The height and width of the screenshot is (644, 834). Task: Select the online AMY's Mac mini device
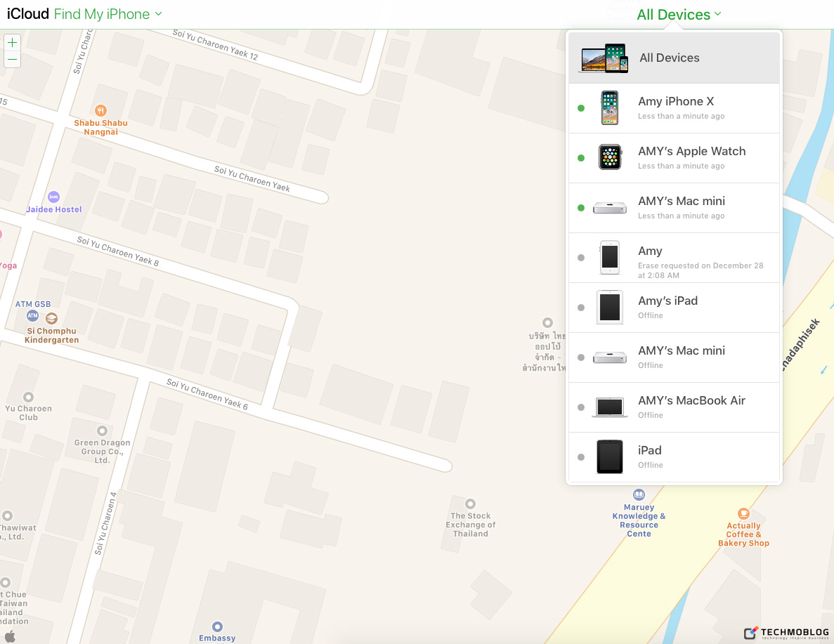coord(674,208)
